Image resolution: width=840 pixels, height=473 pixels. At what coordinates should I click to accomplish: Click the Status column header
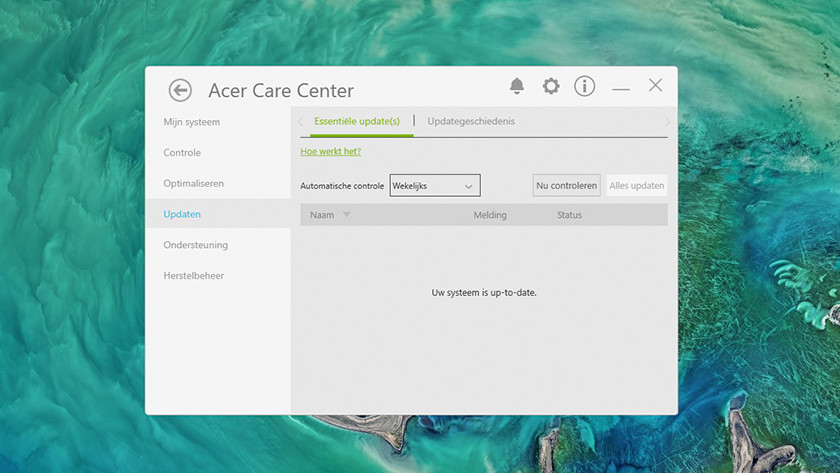(x=569, y=215)
